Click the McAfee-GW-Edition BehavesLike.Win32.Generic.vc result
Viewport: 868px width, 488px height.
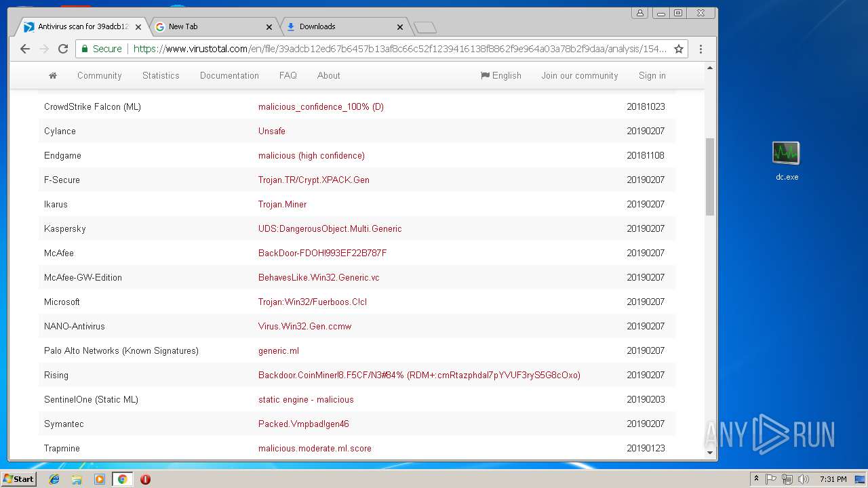319,277
